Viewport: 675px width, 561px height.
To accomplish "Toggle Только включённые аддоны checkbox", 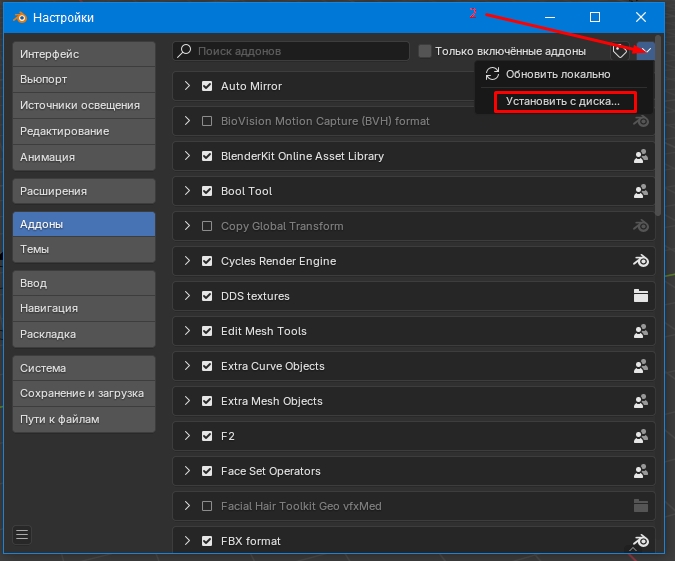I will point(425,51).
